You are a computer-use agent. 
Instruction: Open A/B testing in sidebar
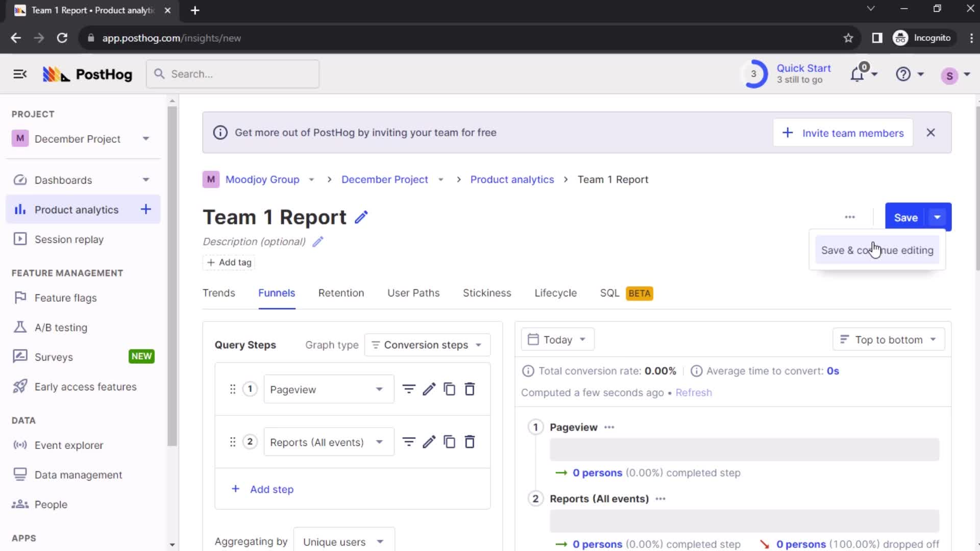click(83, 328)
